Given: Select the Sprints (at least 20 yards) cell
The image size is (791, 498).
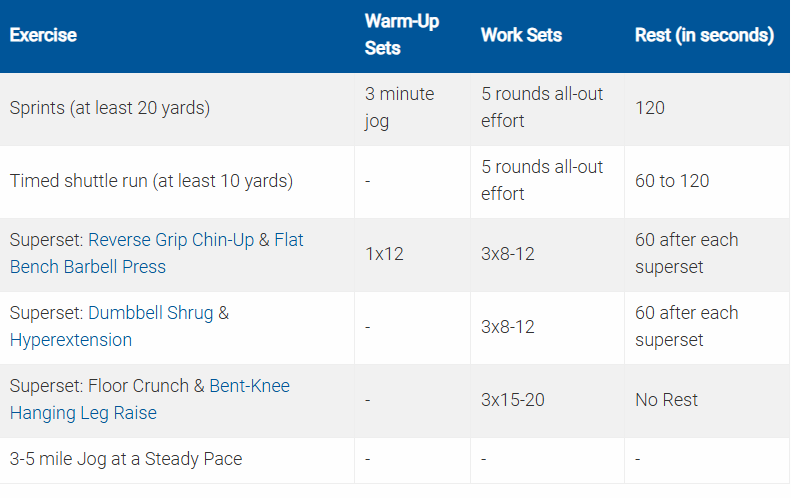Looking at the screenshot, I should click(x=110, y=108).
